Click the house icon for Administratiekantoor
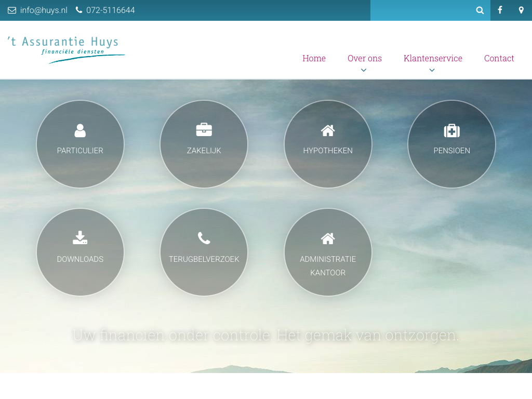Screen dimensions: 532x399 (328, 238)
